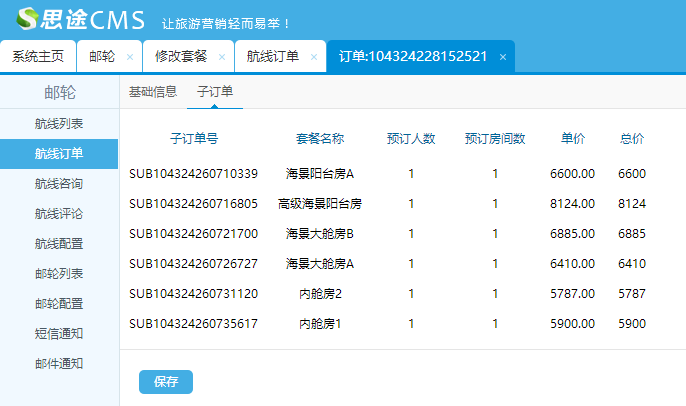Screen dimensions: 686x406
Task: Switch to the 基础信息 sub-tab
Action: (x=153, y=92)
